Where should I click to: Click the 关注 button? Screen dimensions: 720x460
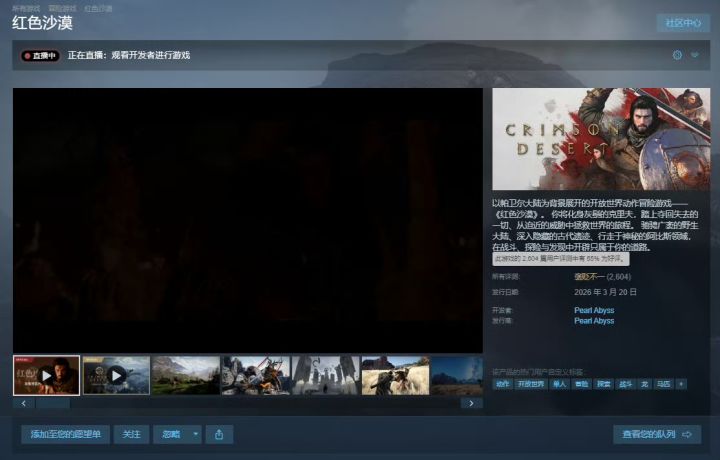(131, 434)
